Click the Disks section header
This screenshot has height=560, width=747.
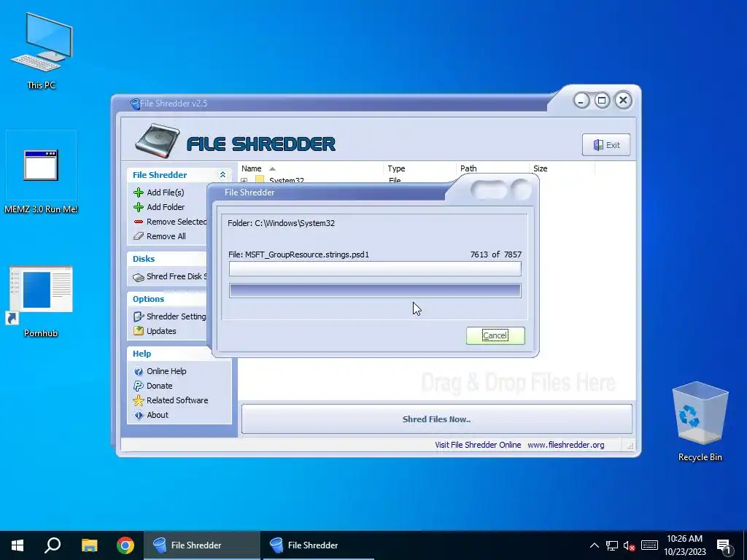click(144, 259)
